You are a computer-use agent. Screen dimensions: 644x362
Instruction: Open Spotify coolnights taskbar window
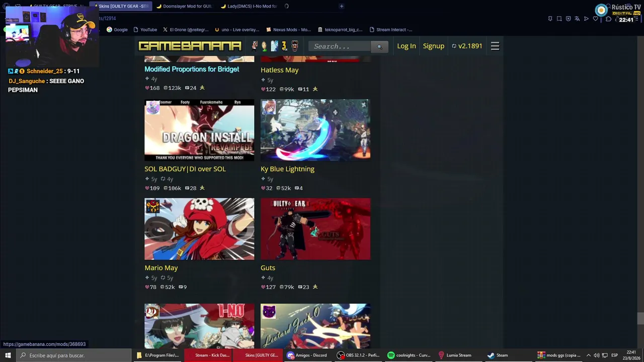(409, 355)
